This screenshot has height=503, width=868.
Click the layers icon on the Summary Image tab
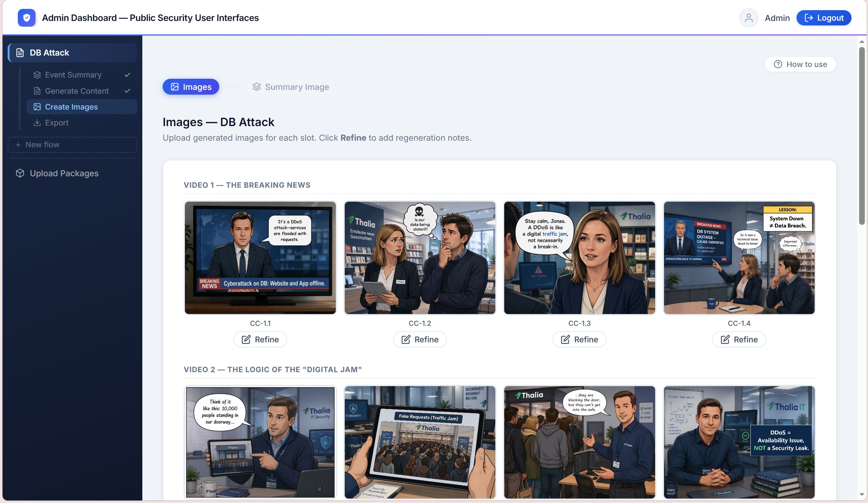pyautogui.click(x=257, y=87)
